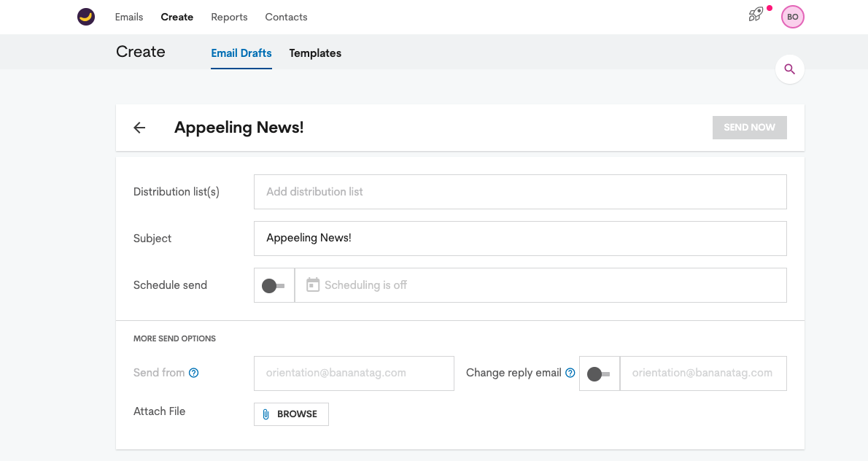Click the Scheduling is off date field
The height and width of the screenshot is (461, 868).
click(x=540, y=285)
